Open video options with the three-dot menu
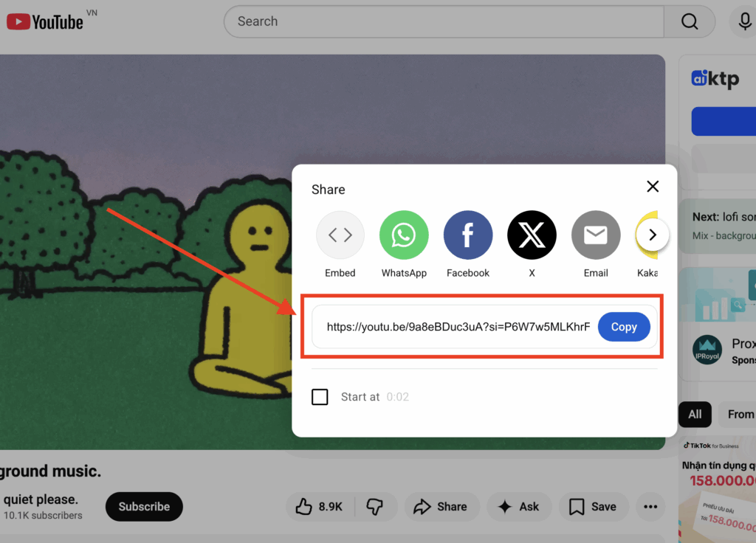 point(650,507)
